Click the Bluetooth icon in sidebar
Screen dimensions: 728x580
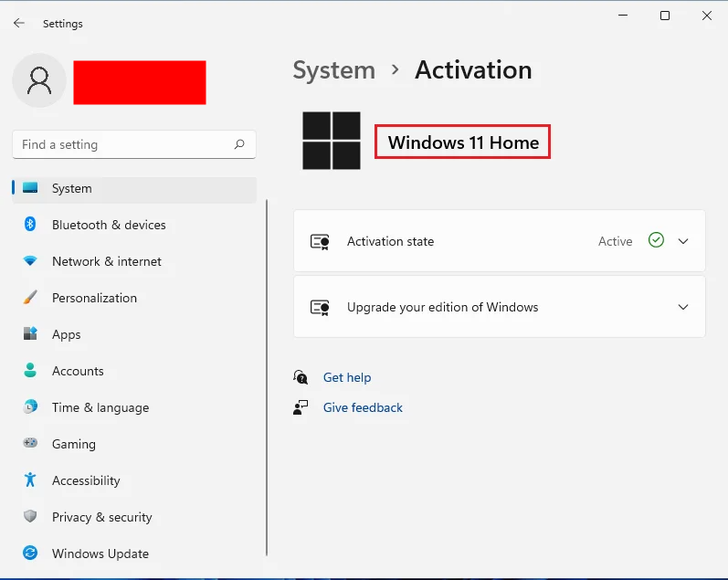[30, 225]
